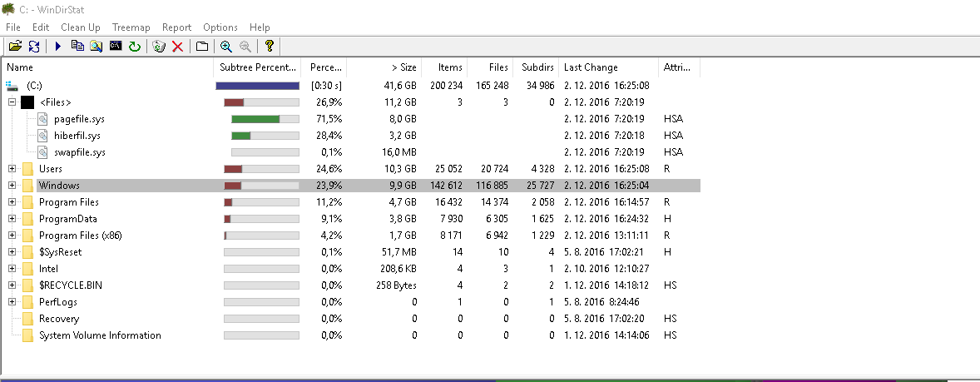980x382 pixels.
Task: Sort by the Files column header
Action: point(490,67)
